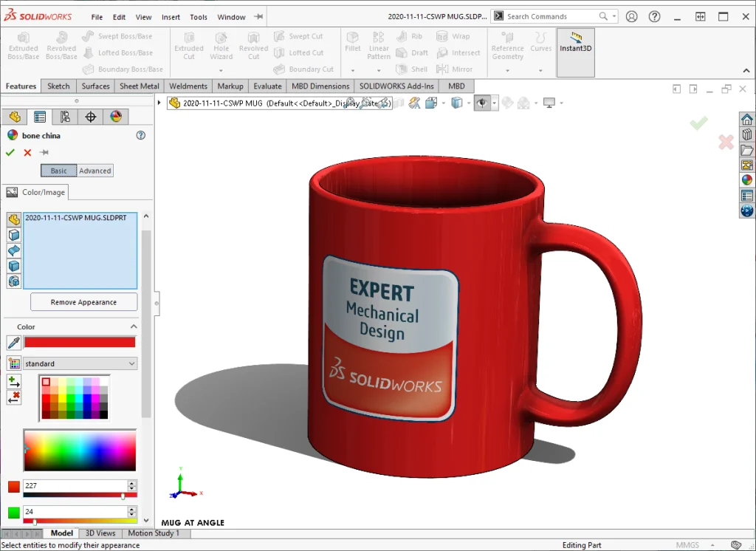The height and width of the screenshot is (551, 756).
Task: Toggle the Instant3D tool
Action: click(x=575, y=43)
